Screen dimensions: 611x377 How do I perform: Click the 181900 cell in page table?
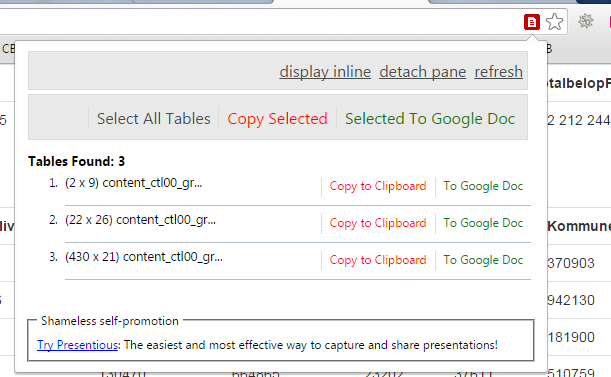pyautogui.click(x=571, y=337)
